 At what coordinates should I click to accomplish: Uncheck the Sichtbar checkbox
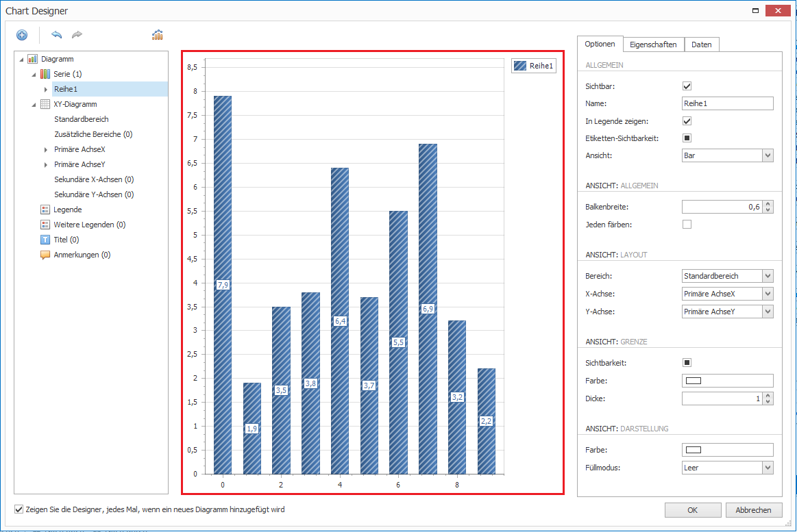pos(687,86)
